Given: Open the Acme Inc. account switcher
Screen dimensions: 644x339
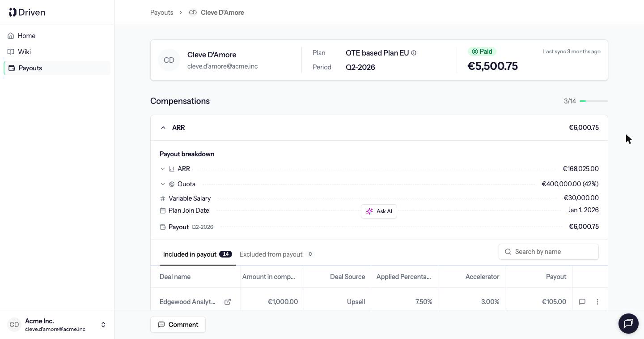Looking at the screenshot, I should (57, 325).
